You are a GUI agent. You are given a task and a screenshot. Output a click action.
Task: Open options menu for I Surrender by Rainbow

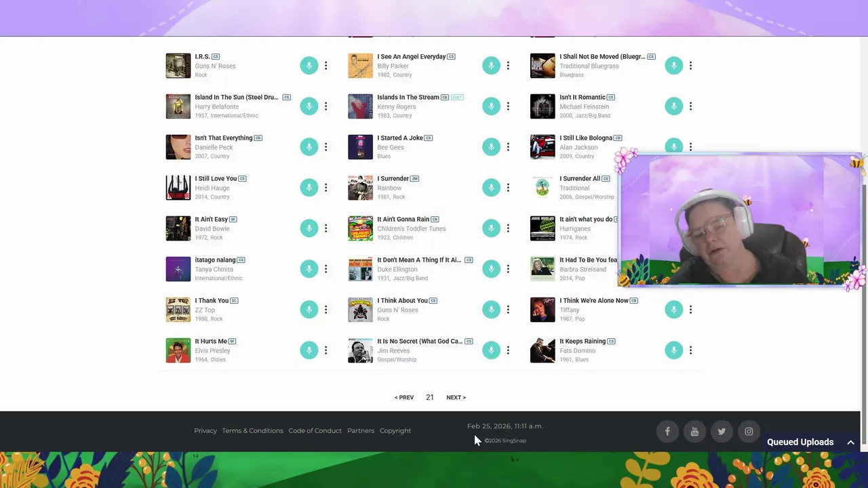508,187
